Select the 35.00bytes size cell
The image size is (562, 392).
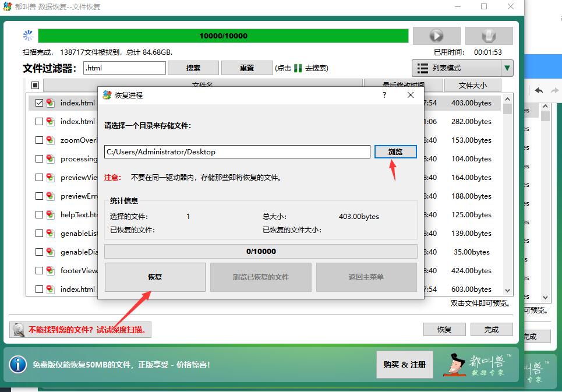point(471,252)
